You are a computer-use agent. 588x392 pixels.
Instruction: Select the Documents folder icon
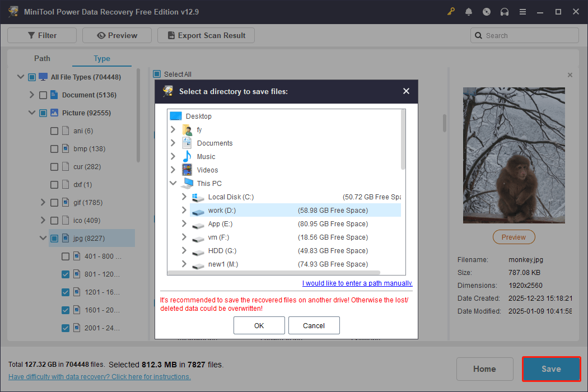pyautogui.click(x=187, y=143)
